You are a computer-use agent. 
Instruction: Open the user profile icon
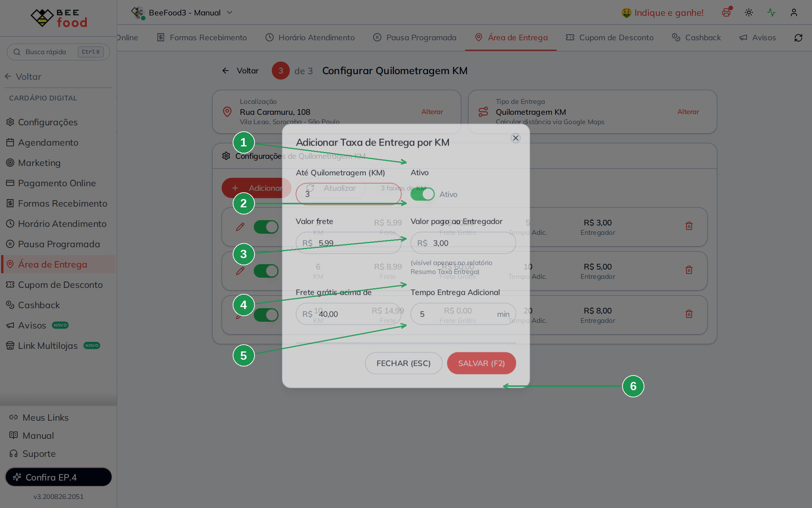pyautogui.click(x=794, y=12)
